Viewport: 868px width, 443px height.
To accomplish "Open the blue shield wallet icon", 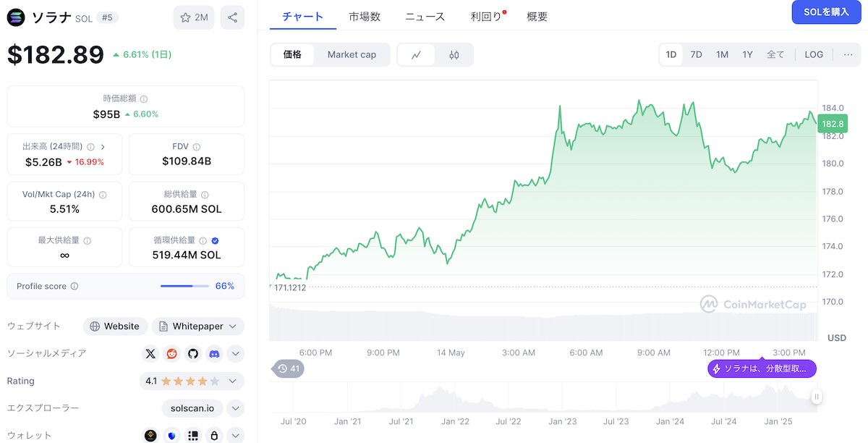I will pyautogui.click(x=171, y=436).
